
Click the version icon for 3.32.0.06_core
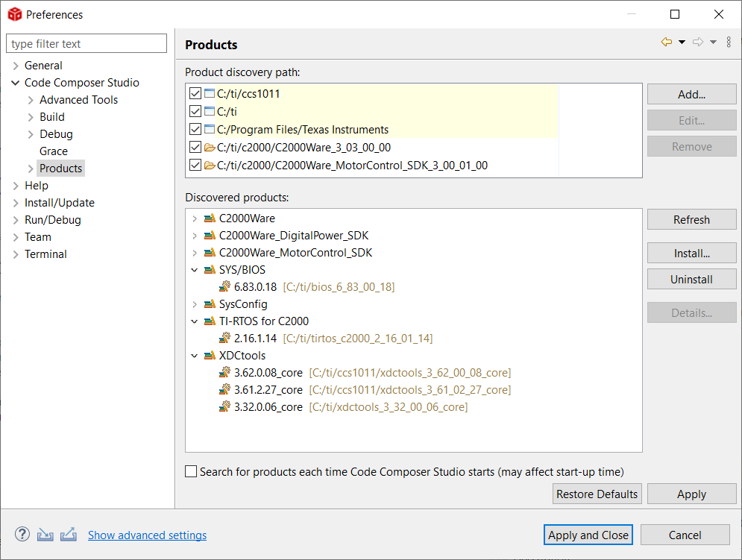pos(224,406)
